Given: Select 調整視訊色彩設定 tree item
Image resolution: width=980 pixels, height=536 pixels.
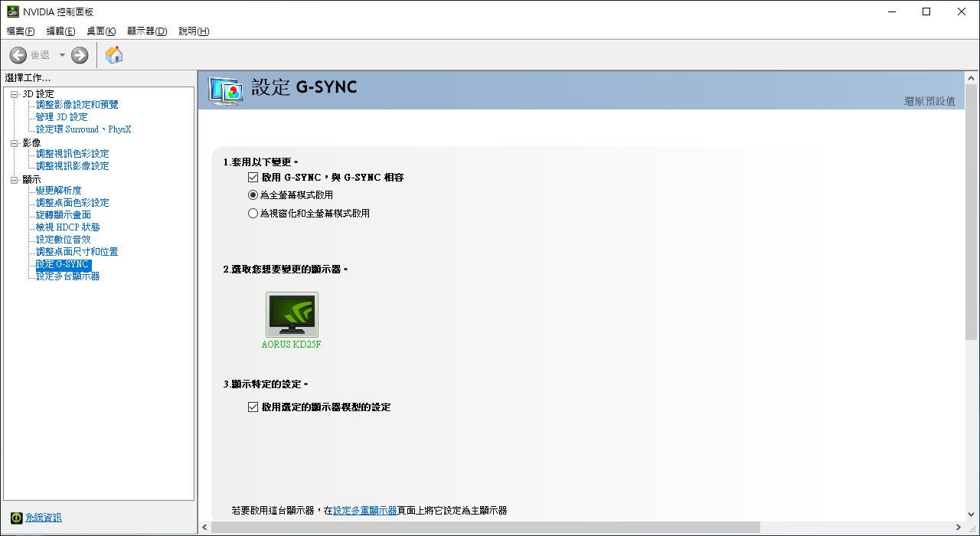Looking at the screenshot, I should pos(73,154).
